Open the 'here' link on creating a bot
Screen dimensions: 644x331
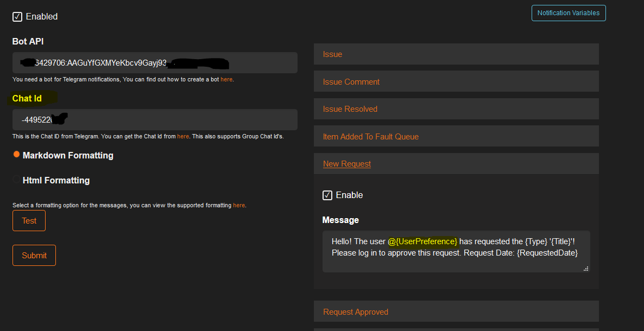(x=226, y=79)
